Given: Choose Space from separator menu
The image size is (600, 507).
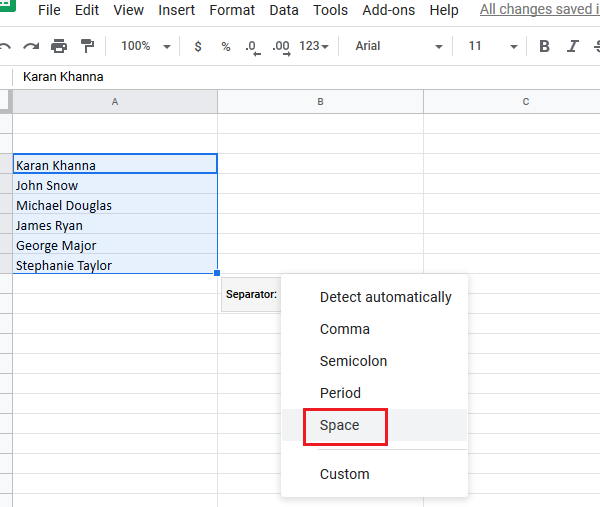Looking at the screenshot, I should [339, 425].
